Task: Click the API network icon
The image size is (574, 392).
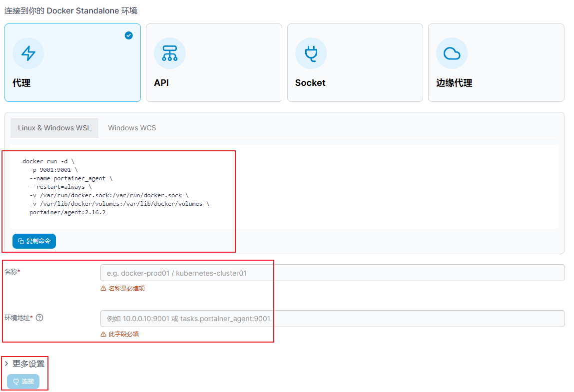Action: pyautogui.click(x=169, y=53)
